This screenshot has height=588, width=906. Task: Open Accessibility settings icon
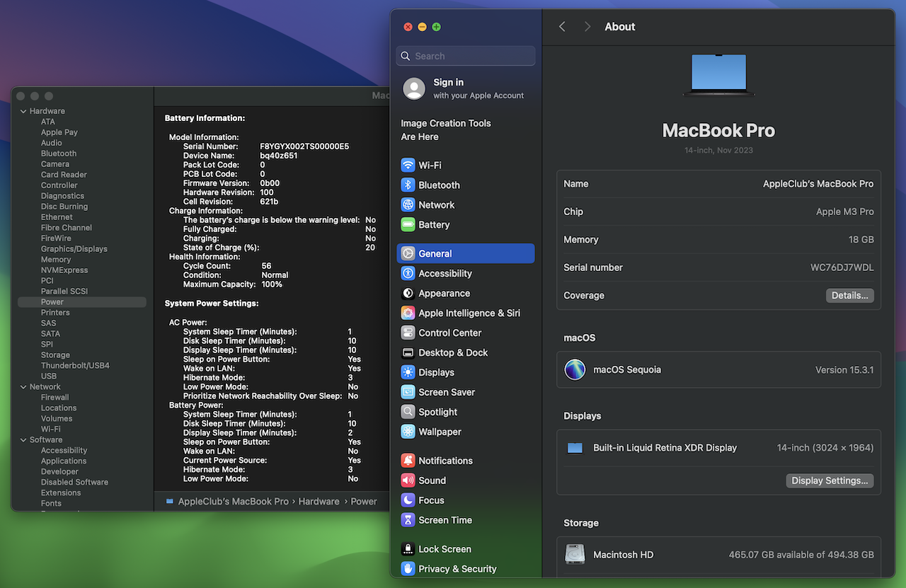coord(408,273)
